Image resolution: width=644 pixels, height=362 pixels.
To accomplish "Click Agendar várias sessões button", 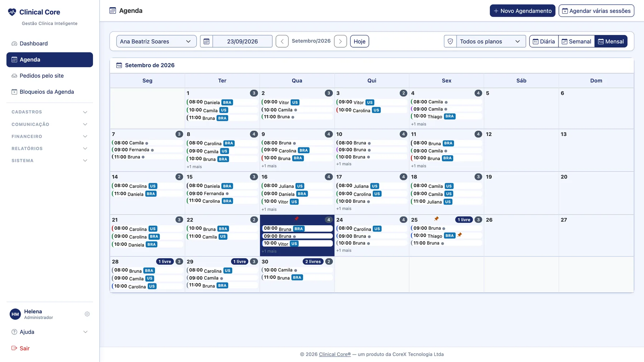I will pos(596,11).
